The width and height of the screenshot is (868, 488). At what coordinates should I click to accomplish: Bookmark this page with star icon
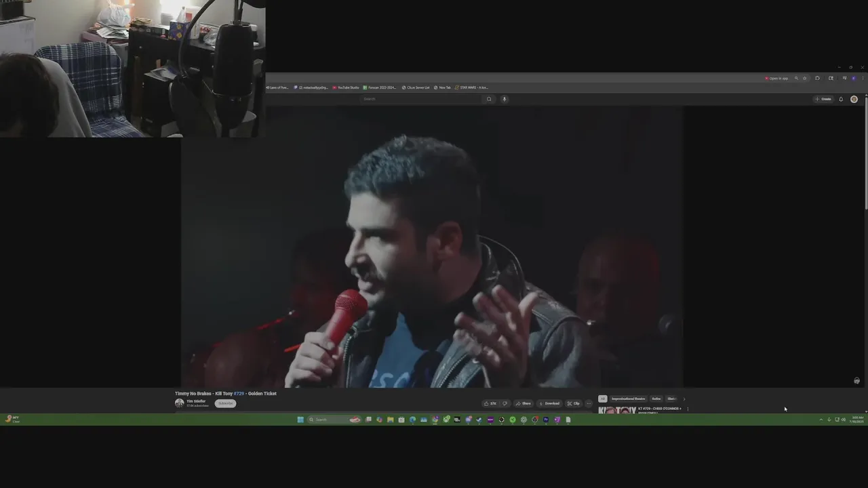[x=805, y=78]
